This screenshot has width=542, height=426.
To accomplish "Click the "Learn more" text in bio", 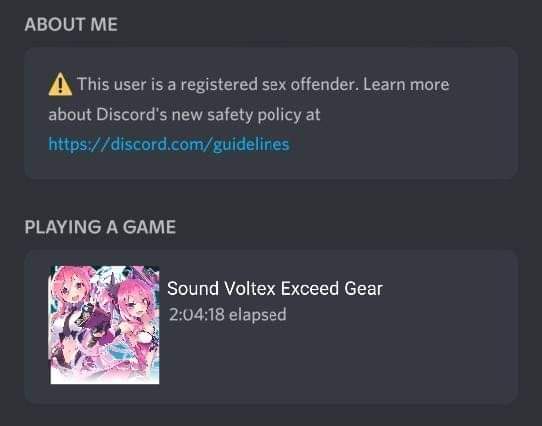I will tap(406, 84).
